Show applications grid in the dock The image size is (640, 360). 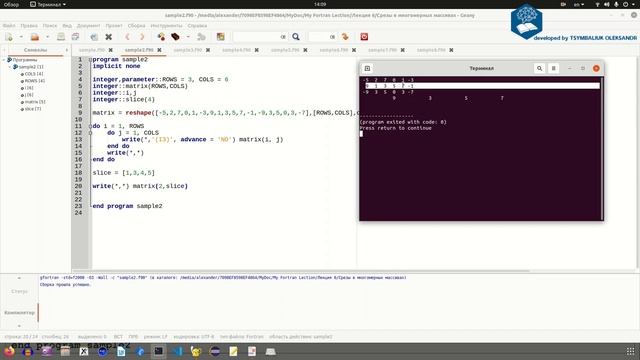[631, 351]
